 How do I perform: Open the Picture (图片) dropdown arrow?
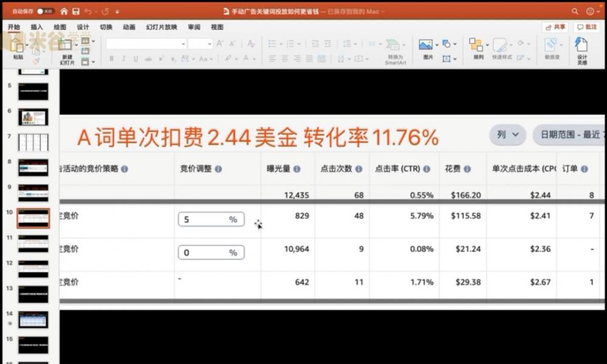tap(436, 44)
